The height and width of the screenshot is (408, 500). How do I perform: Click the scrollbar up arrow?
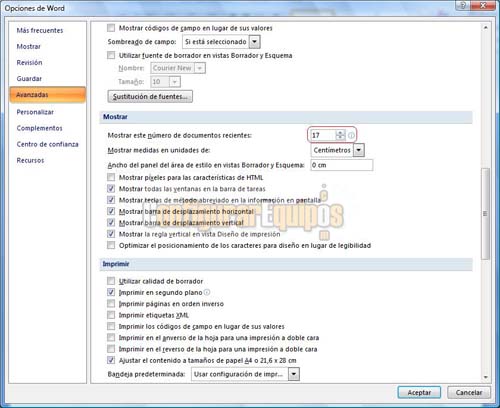(x=486, y=28)
